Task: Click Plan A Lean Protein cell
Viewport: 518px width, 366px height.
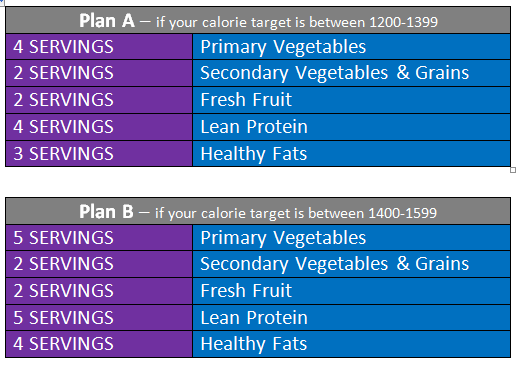Action: [351, 127]
